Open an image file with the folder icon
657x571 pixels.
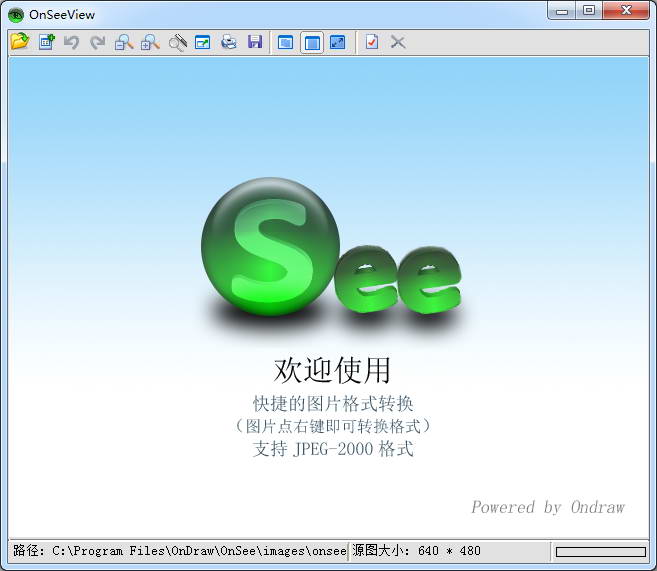tap(20, 41)
